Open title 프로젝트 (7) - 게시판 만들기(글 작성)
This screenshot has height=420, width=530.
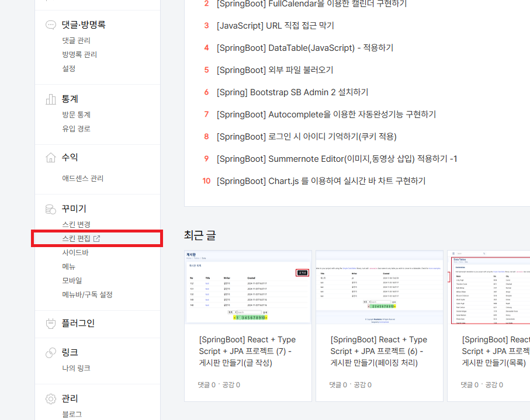pos(247,352)
